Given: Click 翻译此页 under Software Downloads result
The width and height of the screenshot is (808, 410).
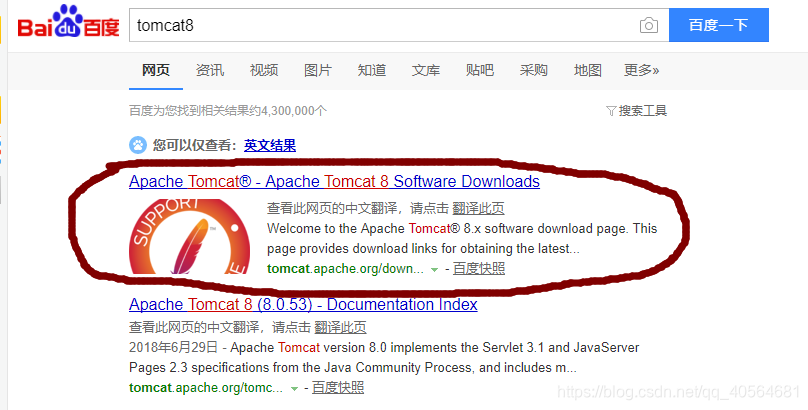Looking at the screenshot, I should coord(478,208).
